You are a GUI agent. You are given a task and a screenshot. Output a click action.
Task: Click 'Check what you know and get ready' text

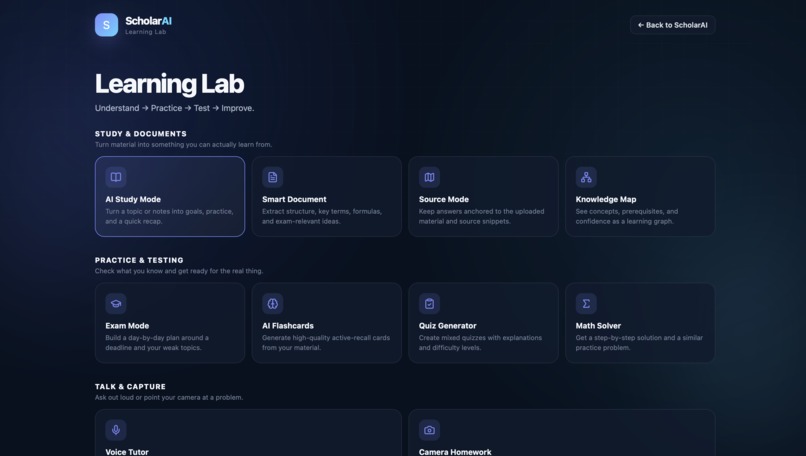point(178,271)
